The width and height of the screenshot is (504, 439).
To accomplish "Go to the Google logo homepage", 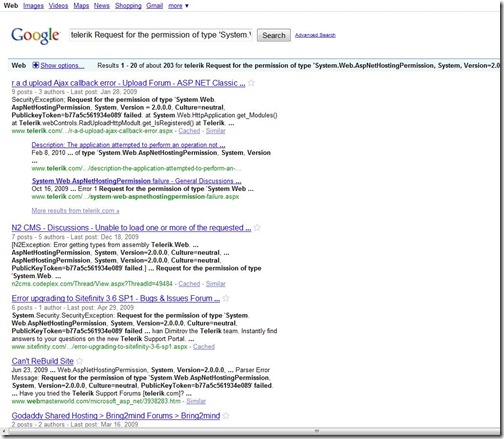I will tap(35, 35).
